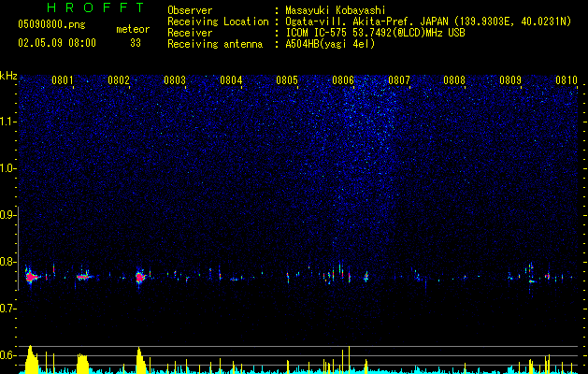Click antenna text A504HB(yagi 4el)
588x374 pixels.
pos(330,44)
